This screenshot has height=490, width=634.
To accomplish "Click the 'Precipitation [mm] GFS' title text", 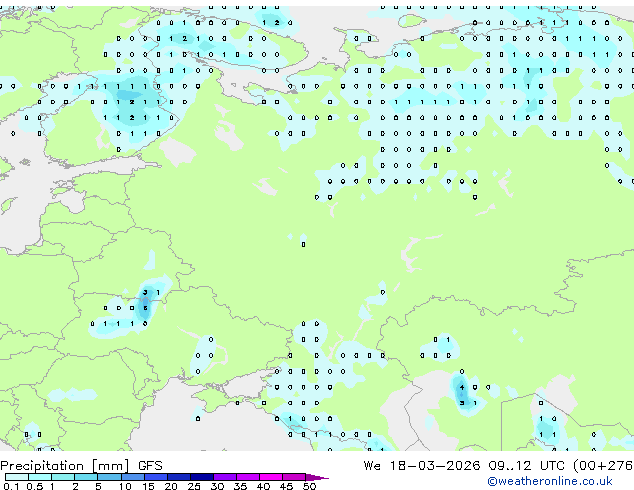I will coord(81,466).
